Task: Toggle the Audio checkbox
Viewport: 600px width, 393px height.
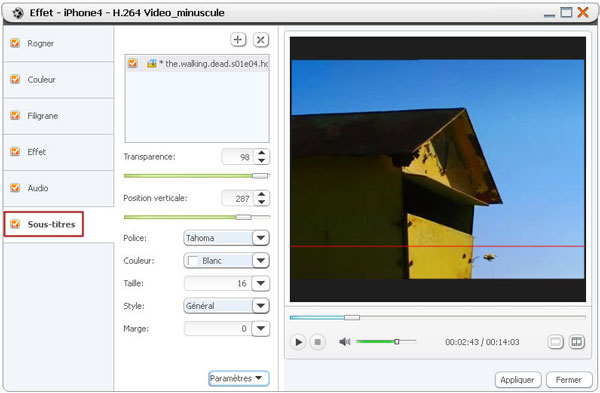Action: 15,188
